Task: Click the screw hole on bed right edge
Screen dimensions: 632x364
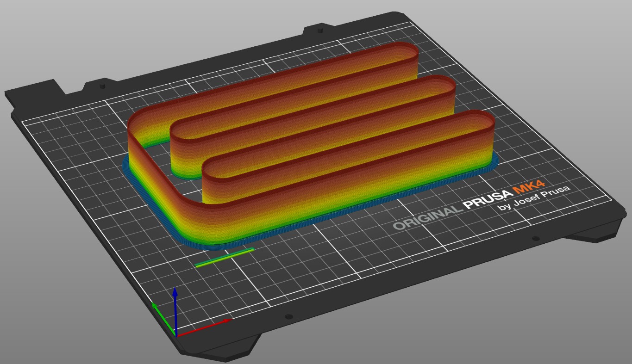Action: pos(536,239)
